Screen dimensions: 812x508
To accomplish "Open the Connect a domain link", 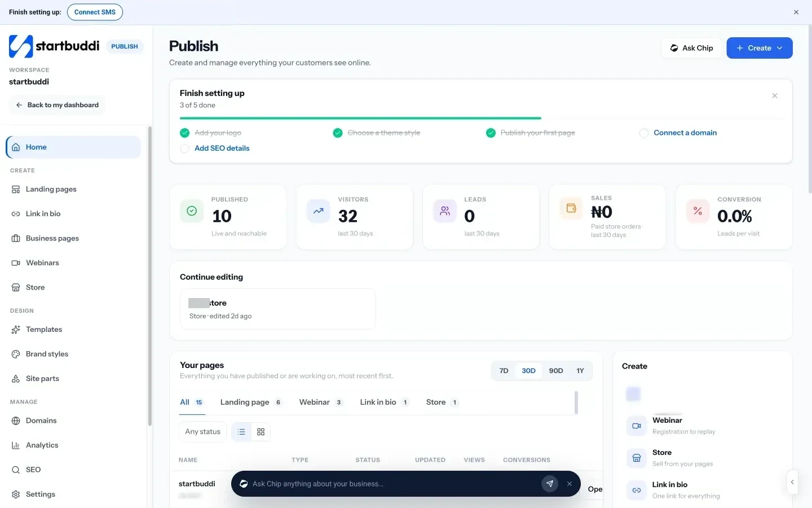I will 685,133.
